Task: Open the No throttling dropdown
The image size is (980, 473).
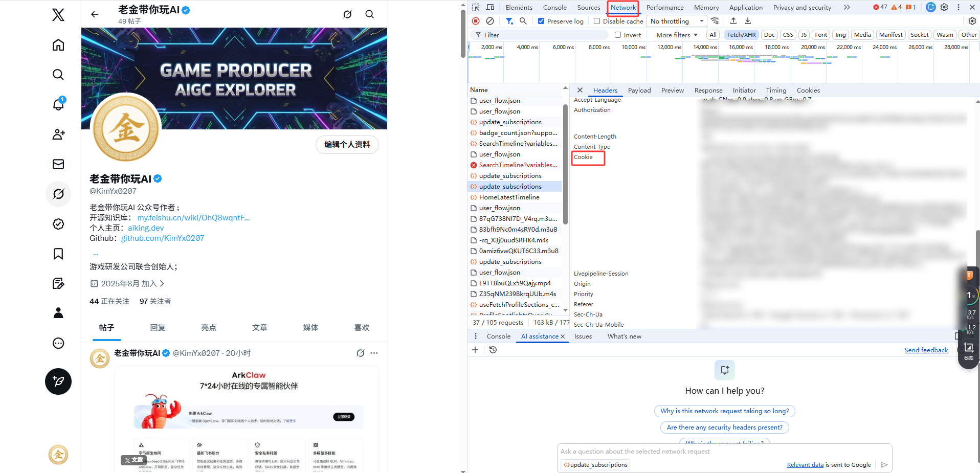Action: (x=678, y=21)
